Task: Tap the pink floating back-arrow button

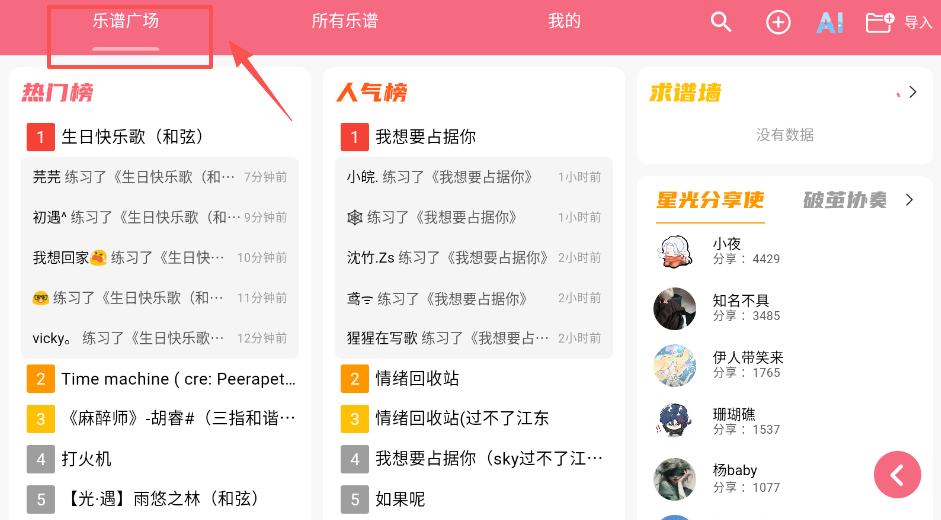Action: click(897, 475)
